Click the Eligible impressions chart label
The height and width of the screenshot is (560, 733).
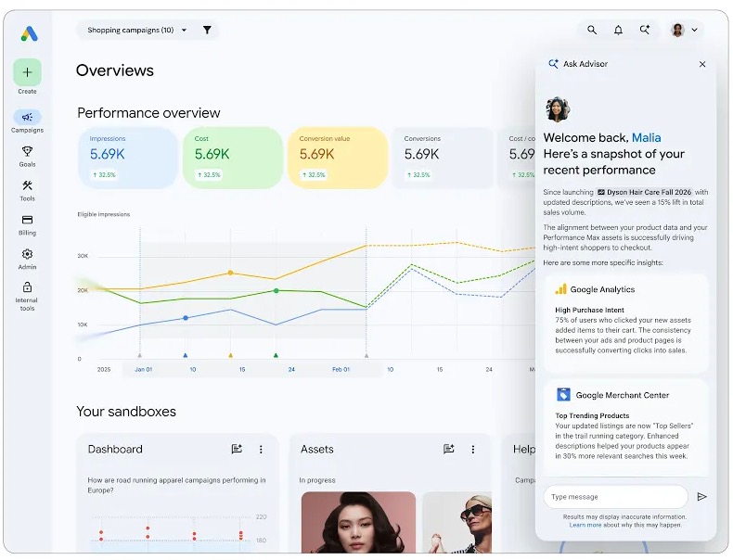point(104,214)
